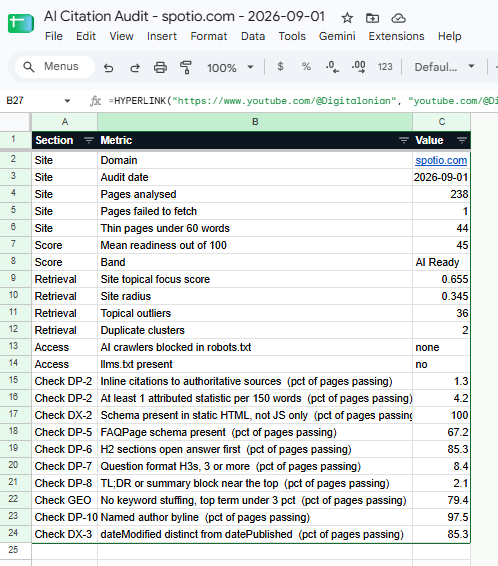Apply percent format icon
The width and height of the screenshot is (498, 566).
(306, 67)
